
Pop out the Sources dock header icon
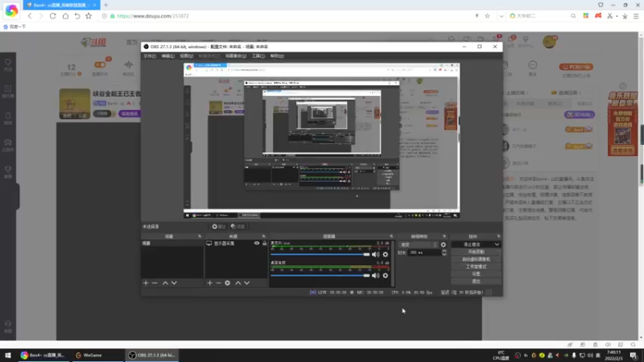(x=264, y=237)
